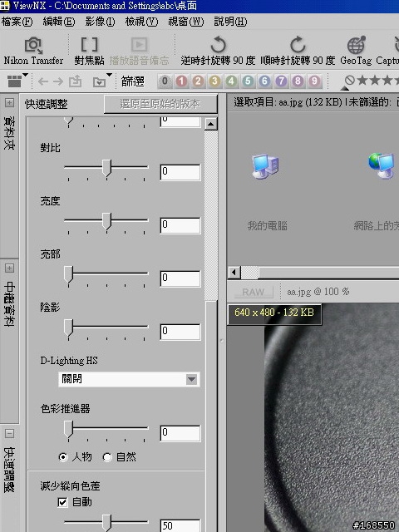
Task: Open the GeoTag tool
Action: click(x=356, y=51)
